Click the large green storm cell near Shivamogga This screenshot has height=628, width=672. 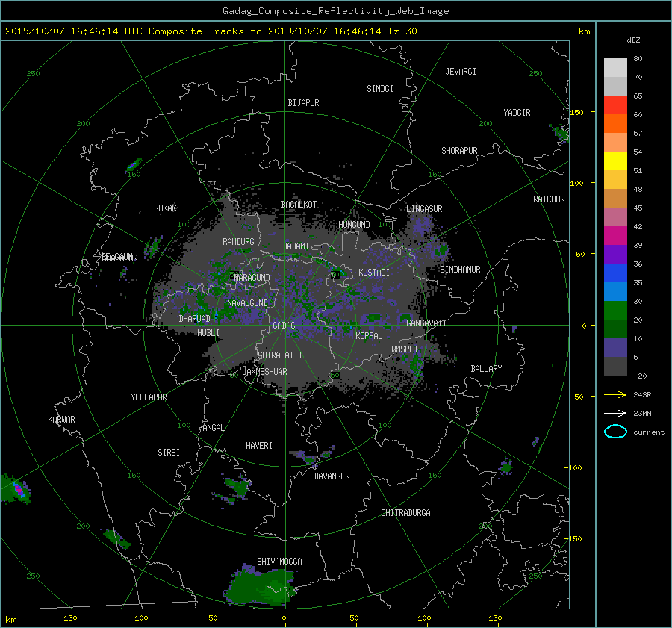259,585
